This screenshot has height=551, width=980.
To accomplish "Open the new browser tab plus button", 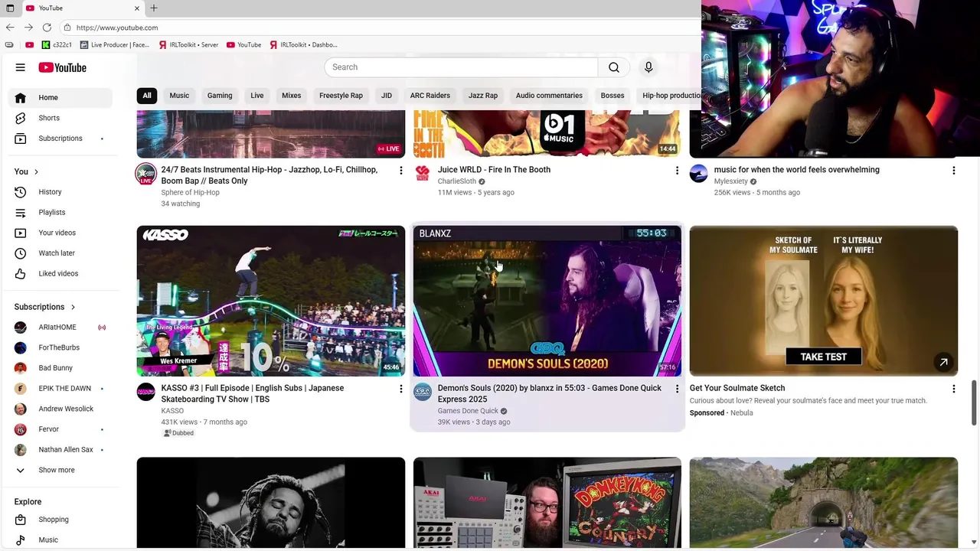I will tap(154, 8).
